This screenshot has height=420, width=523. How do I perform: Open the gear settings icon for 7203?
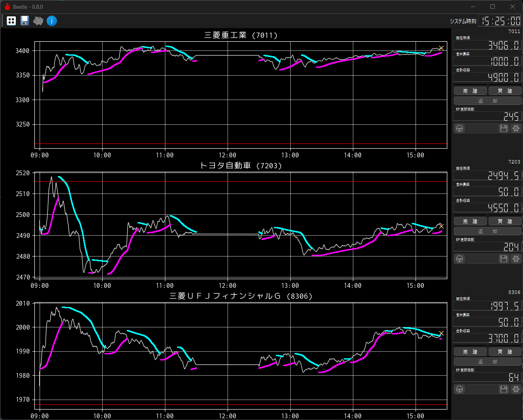516,259
